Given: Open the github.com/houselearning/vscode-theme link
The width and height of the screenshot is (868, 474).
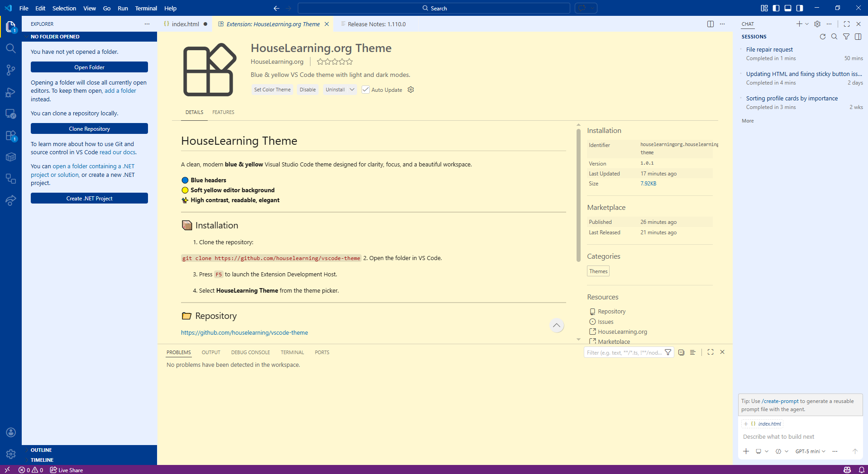Looking at the screenshot, I should (x=244, y=332).
